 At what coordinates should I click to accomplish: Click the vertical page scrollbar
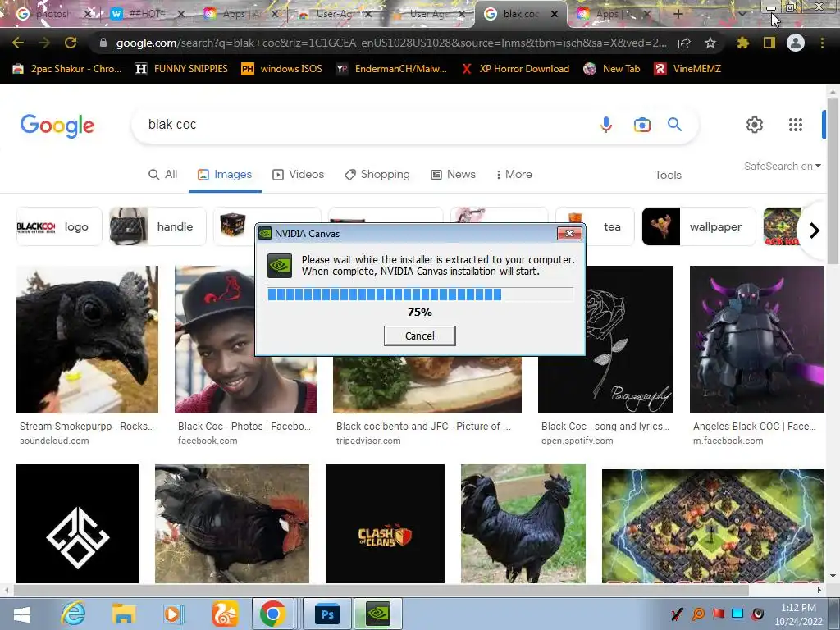(x=833, y=180)
